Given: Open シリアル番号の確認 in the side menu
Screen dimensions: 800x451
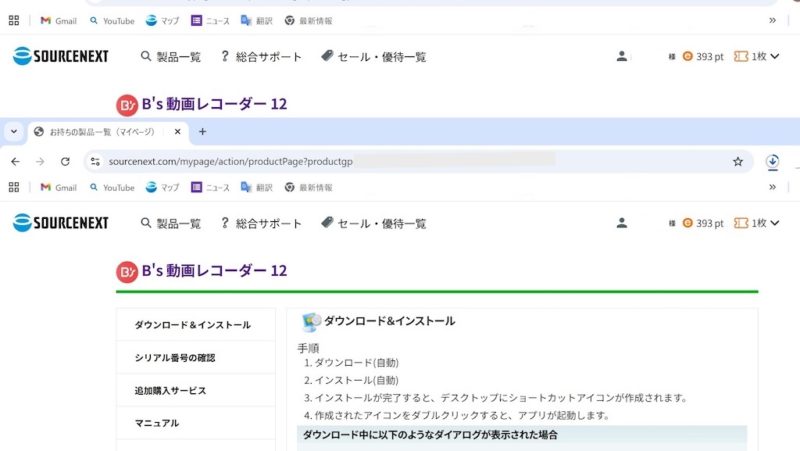Looking at the screenshot, I should 175,357.
